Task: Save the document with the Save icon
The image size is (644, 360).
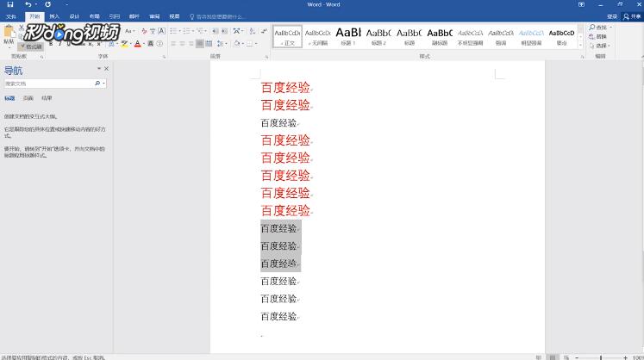Action: [x=10, y=4]
